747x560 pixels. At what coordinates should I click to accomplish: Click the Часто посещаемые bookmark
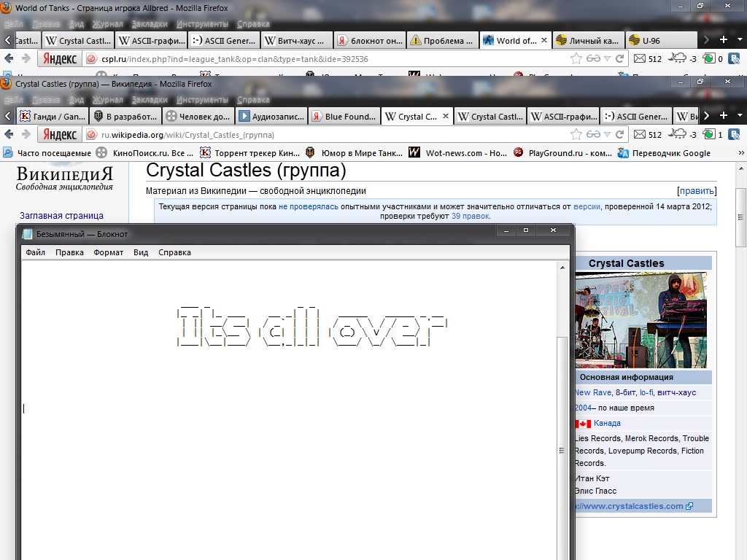[47, 153]
